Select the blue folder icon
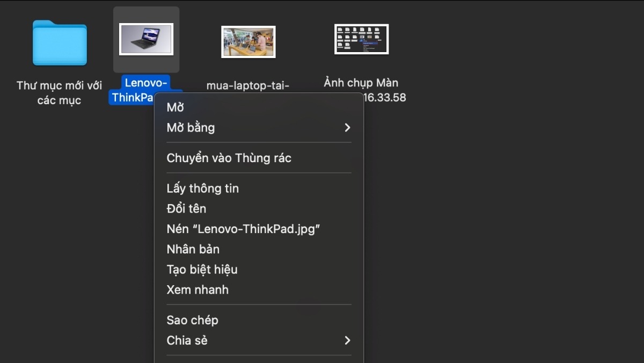 tap(60, 43)
